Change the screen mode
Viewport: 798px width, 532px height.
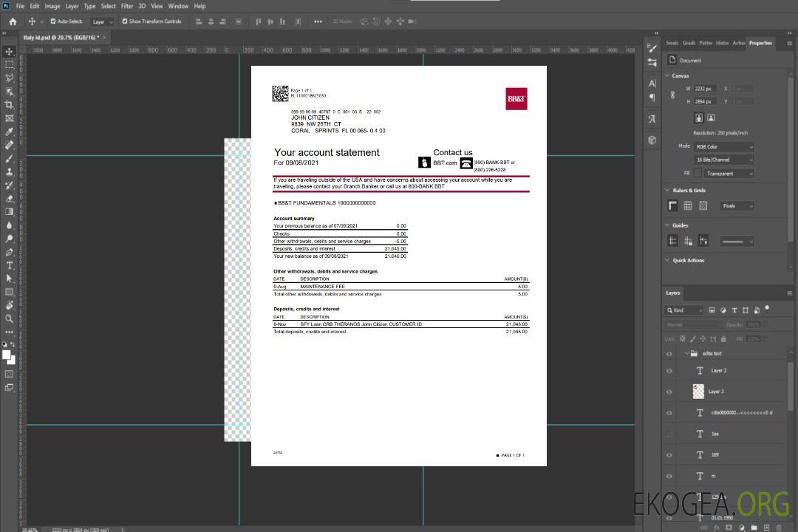[9, 387]
